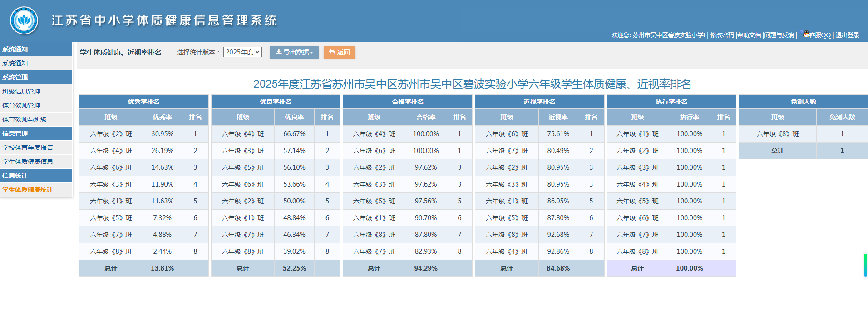This screenshot has height=315, width=868.
Task: Open the 修改密码 link
Action: [x=722, y=35]
